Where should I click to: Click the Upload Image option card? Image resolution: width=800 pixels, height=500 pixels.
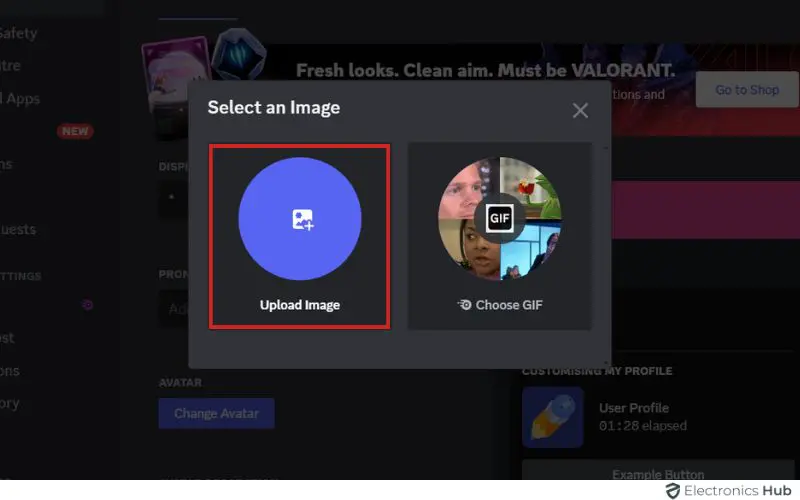(299, 236)
